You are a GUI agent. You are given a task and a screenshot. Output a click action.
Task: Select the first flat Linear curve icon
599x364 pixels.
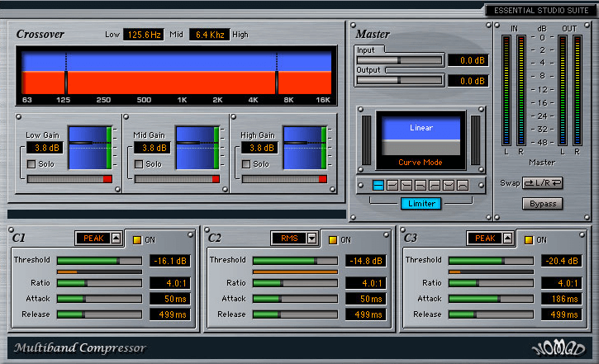378,185
